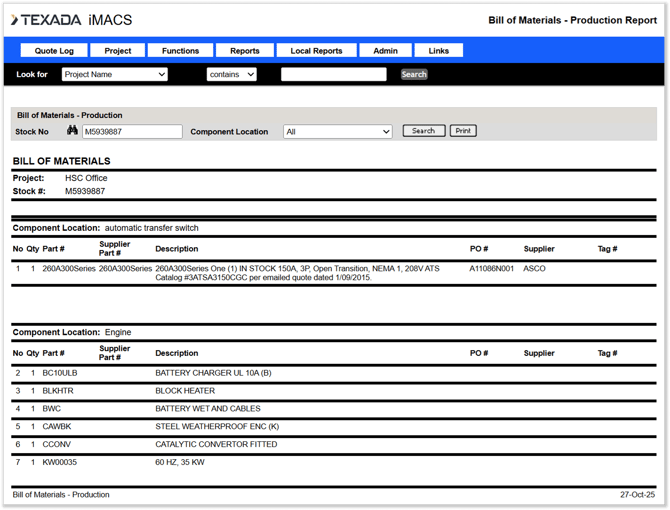Expand the Component Location dropdown

(x=337, y=131)
